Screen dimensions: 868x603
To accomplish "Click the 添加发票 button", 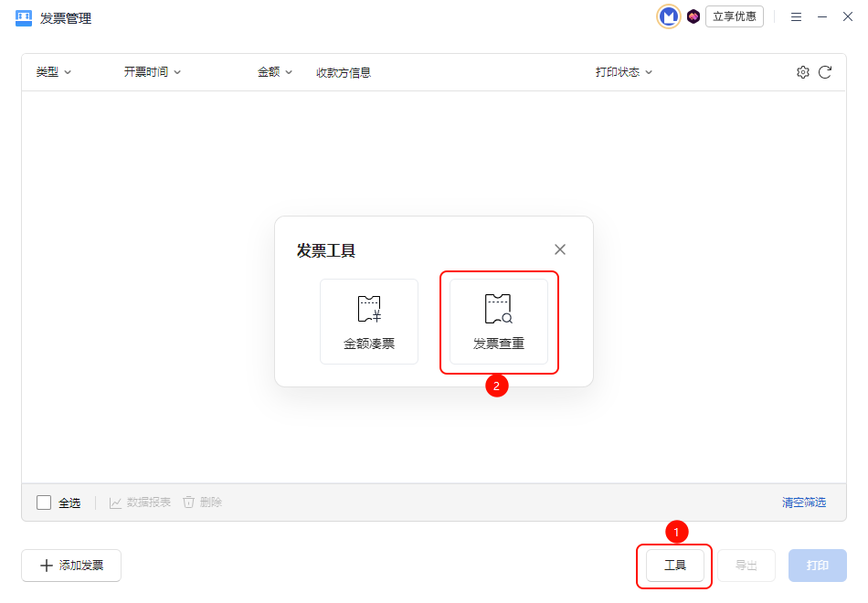I will tap(71, 566).
